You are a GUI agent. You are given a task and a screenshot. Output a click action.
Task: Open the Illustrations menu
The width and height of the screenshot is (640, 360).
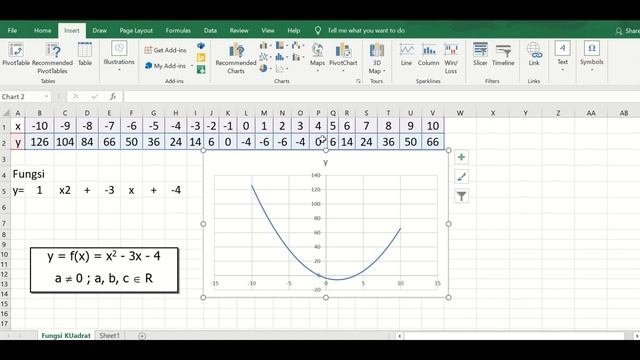tap(119, 56)
